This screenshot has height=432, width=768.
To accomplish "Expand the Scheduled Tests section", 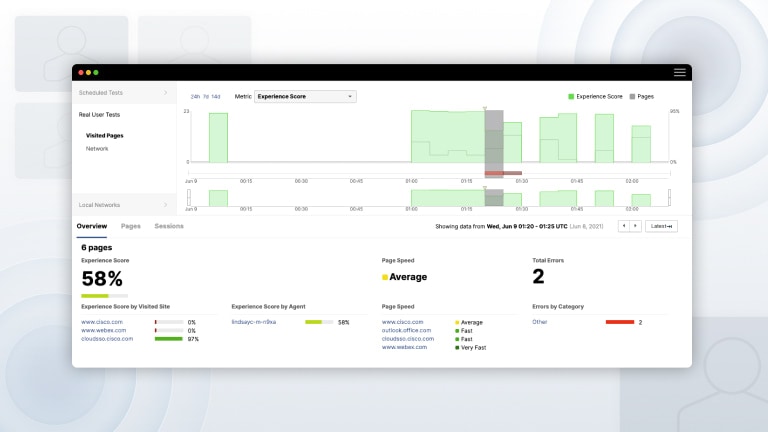I will point(124,93).
